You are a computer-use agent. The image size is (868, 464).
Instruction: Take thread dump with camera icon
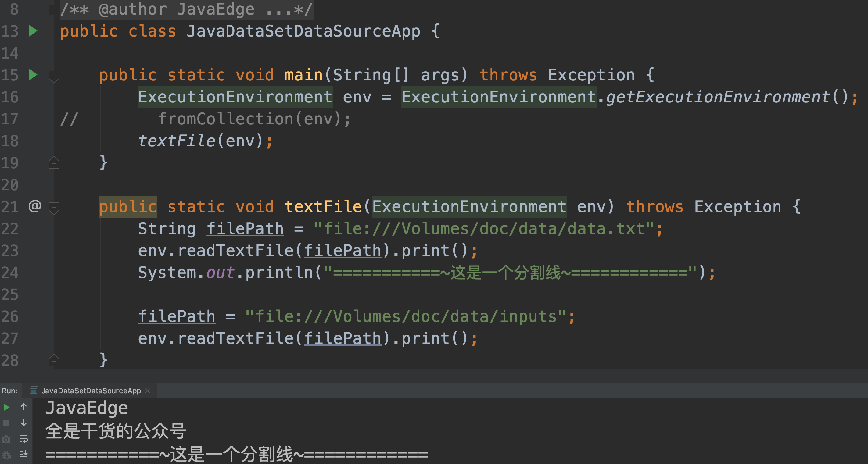6,439
